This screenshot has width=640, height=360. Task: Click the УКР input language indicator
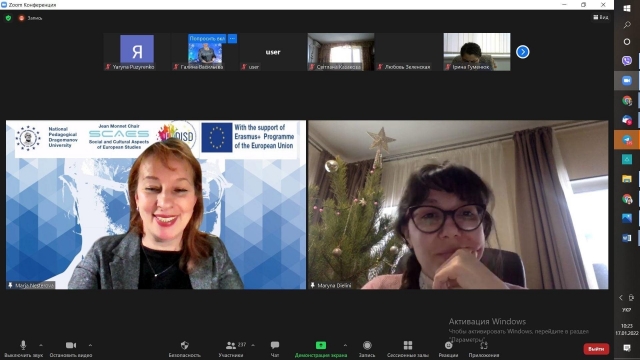coord(627,310)
